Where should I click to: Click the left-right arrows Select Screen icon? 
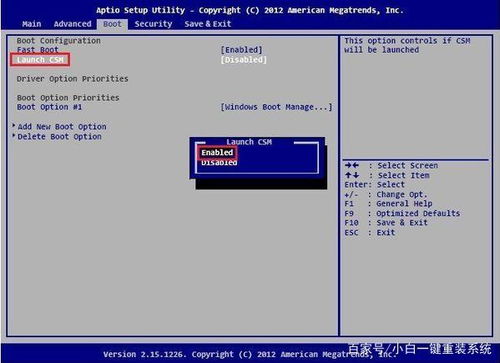(352, 165)
